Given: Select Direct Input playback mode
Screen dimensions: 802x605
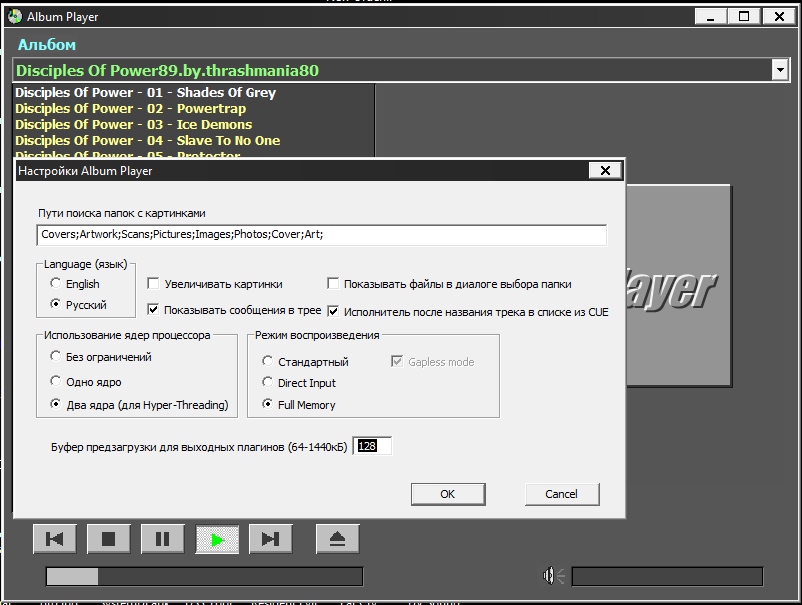Looking at the screenshot, I should [268, 382].
